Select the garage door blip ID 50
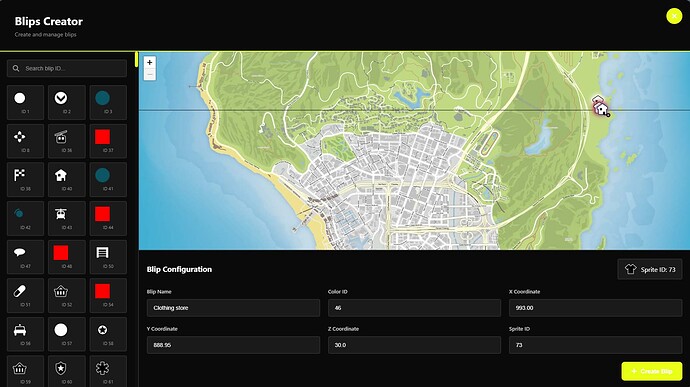The width and height of the screenshot is (690, 387). tap(108, 257)
